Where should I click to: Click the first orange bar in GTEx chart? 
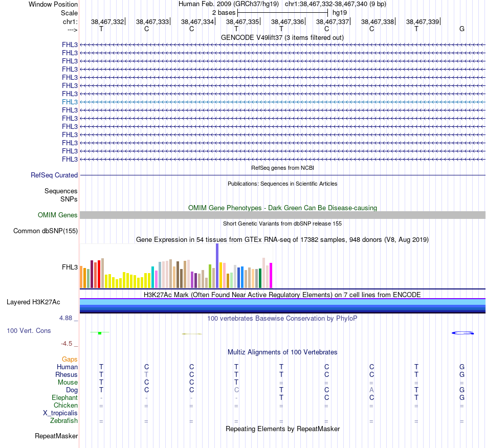(x=81, y=277)
